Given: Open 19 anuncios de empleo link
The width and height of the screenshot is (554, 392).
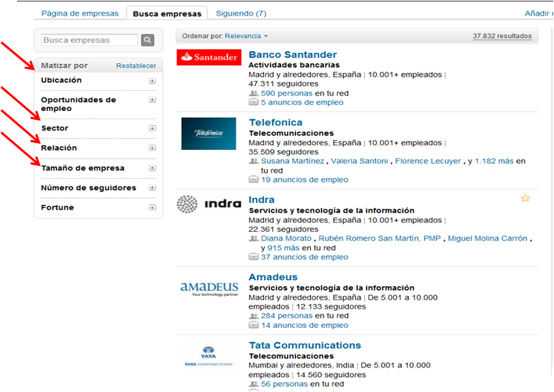Looking at the screenshot, I should coord(304,180).
